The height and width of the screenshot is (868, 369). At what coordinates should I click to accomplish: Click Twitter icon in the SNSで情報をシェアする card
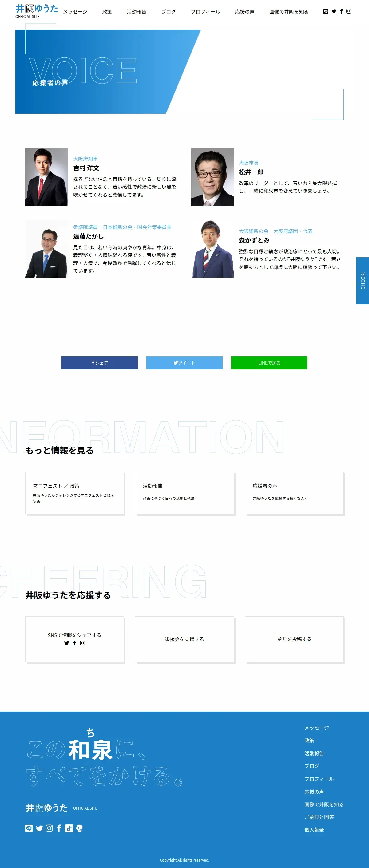pyautogui.click(x=66, y=643)
